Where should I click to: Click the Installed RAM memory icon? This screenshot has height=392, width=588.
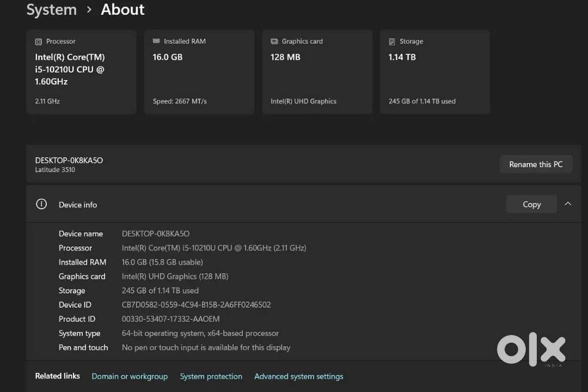[x=156, y=41]
